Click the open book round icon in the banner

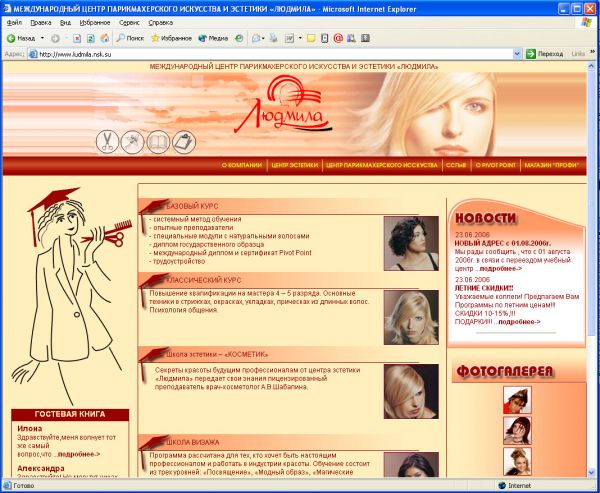coord(158,142)
